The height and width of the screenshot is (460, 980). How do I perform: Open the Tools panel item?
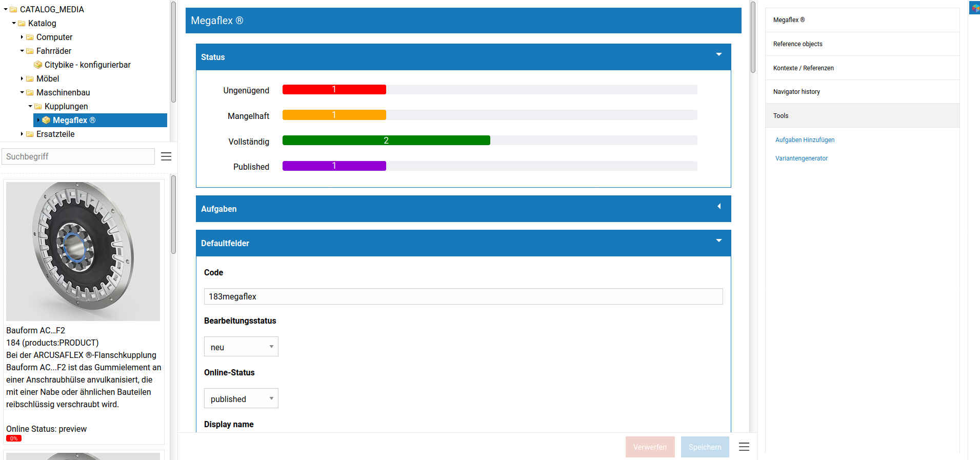tap(862, 116)
